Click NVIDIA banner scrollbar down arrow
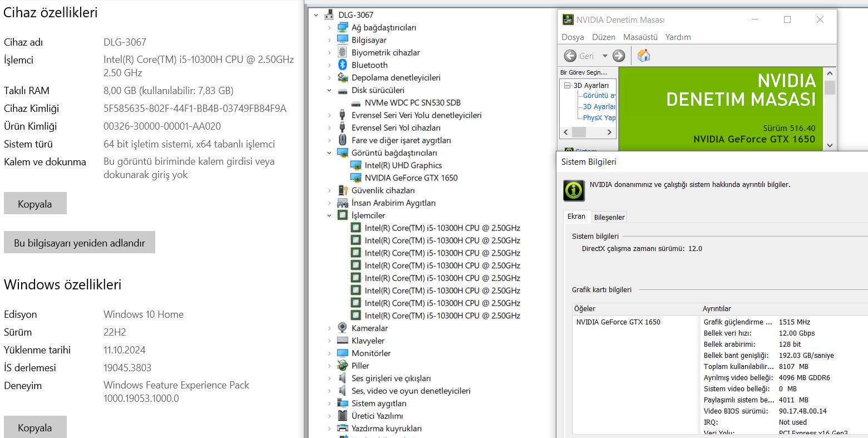 (830, 145)
